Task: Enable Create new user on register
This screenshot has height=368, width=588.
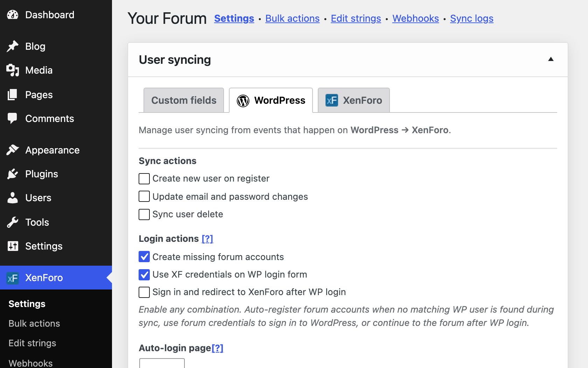Action: pyautogui.click(x=144, y=179)
